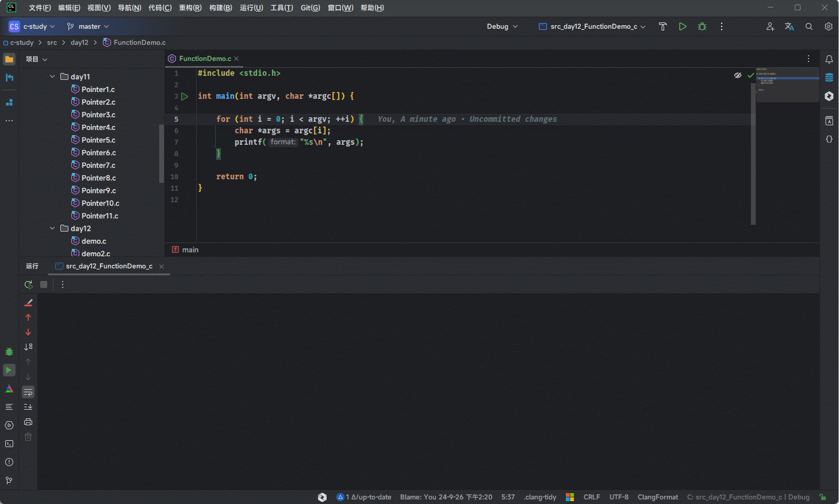This screenshot has height=504, width=839.
Task: Click UTF-8 encoding in the status bar
Action: [x=619, y=497]
